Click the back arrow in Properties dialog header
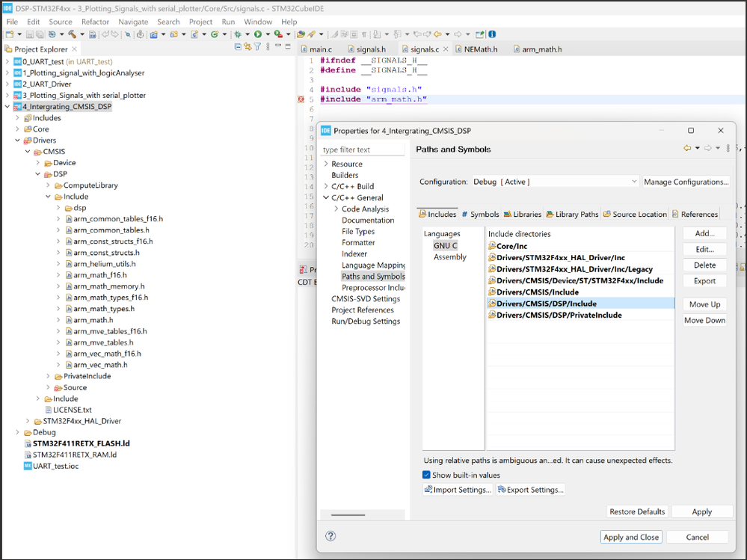The image size is (747, 560). pyautogui.click(x=687, y=149)
